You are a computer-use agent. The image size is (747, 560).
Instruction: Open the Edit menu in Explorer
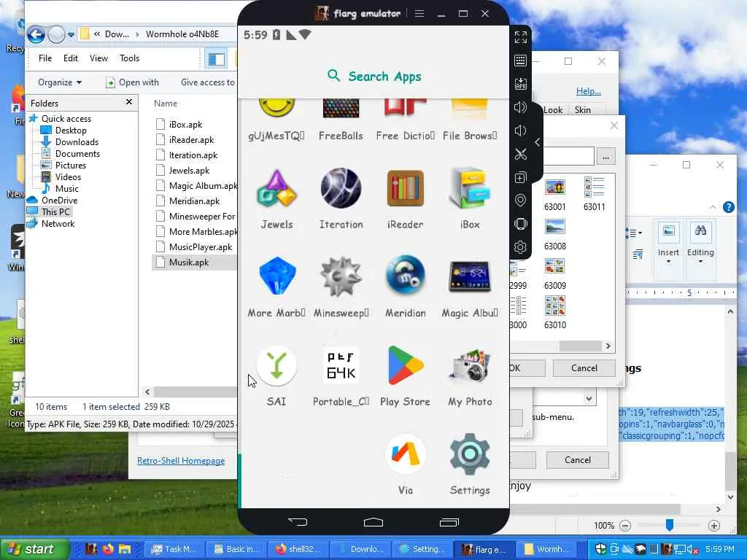tap(71, 58)
